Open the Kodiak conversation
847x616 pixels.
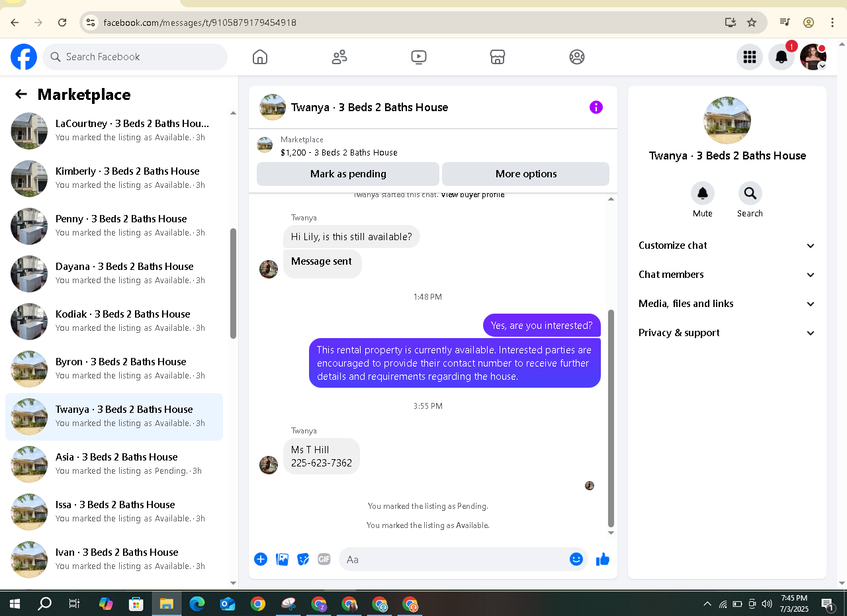pos(114,322)
